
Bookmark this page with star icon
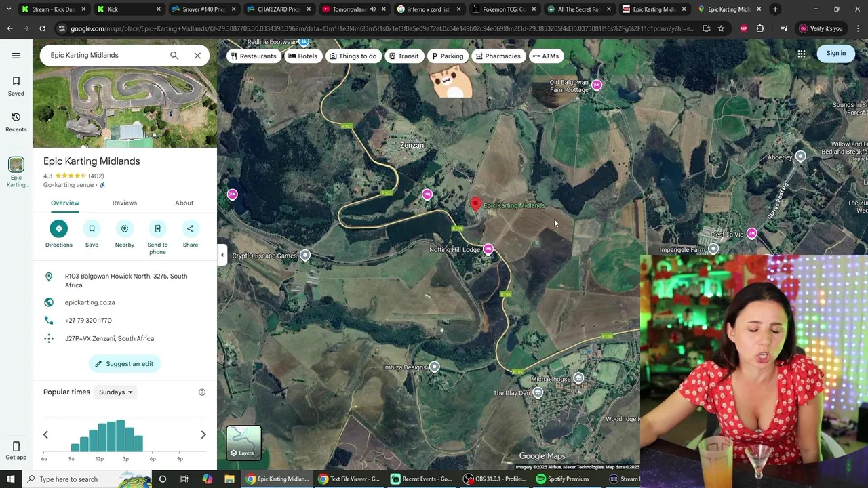pos(721,28)
